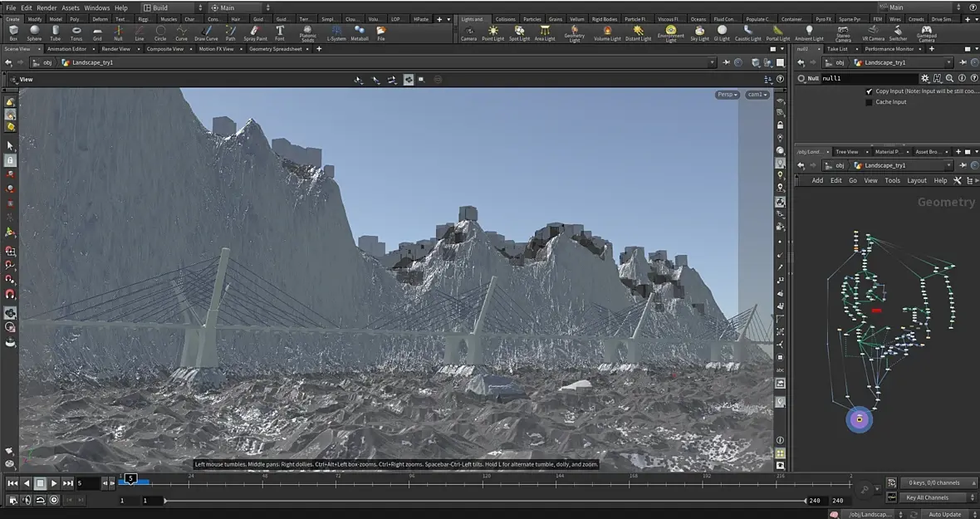Select the Environment Light tool
Image resolution: width=980 pixels, height=519 pixels.
pos(670,32)
